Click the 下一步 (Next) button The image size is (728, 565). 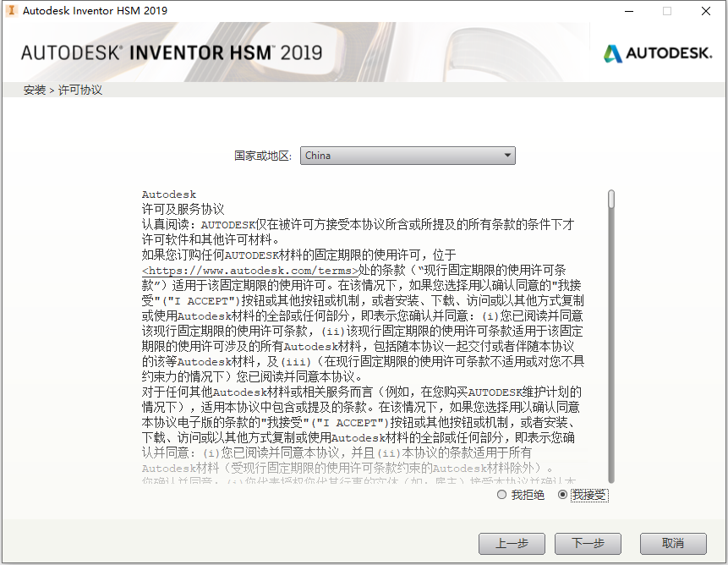tap(588, 543)
